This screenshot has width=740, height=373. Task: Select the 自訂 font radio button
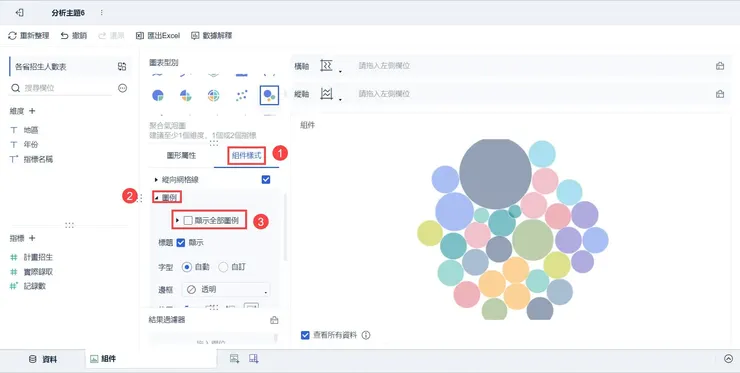point(223,267)
